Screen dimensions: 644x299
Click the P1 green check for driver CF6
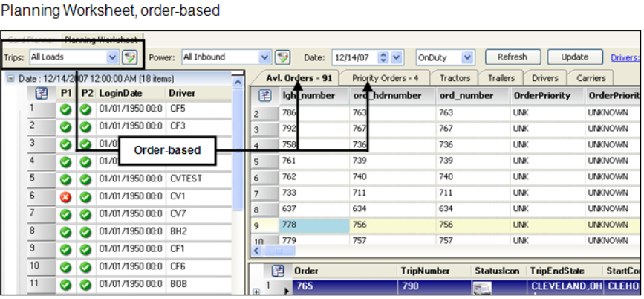tap(65, 267)
